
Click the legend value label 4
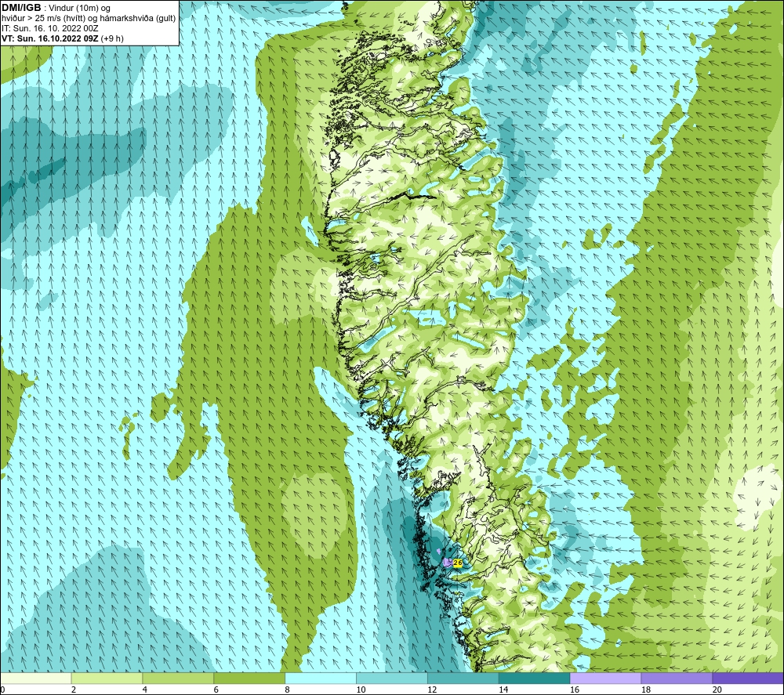pyautogui.click(x=144, y=690)
